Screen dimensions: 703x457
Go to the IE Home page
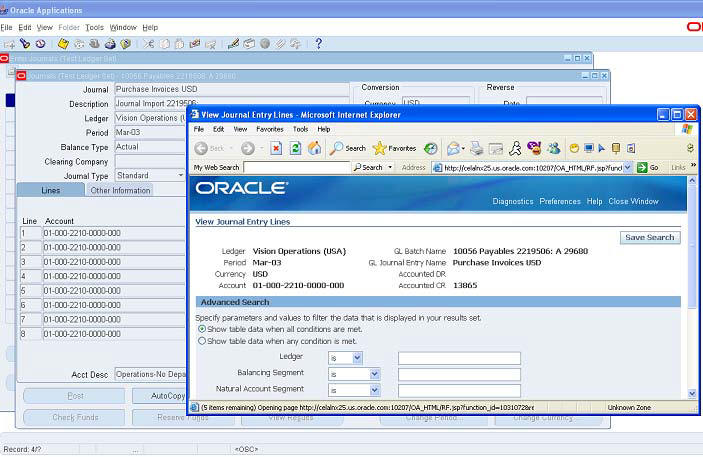point(315,148)
